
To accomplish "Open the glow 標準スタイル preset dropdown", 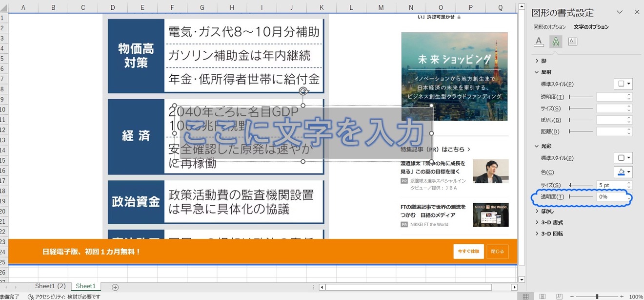I will [x=623, y=158].
